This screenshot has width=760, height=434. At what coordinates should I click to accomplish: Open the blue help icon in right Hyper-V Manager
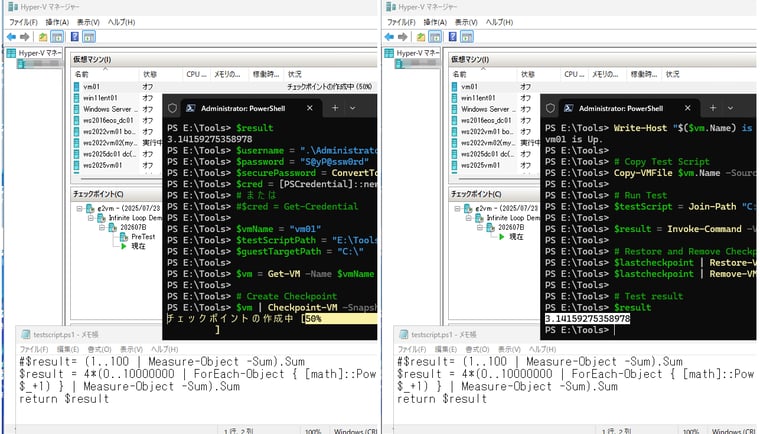[453, 36]
